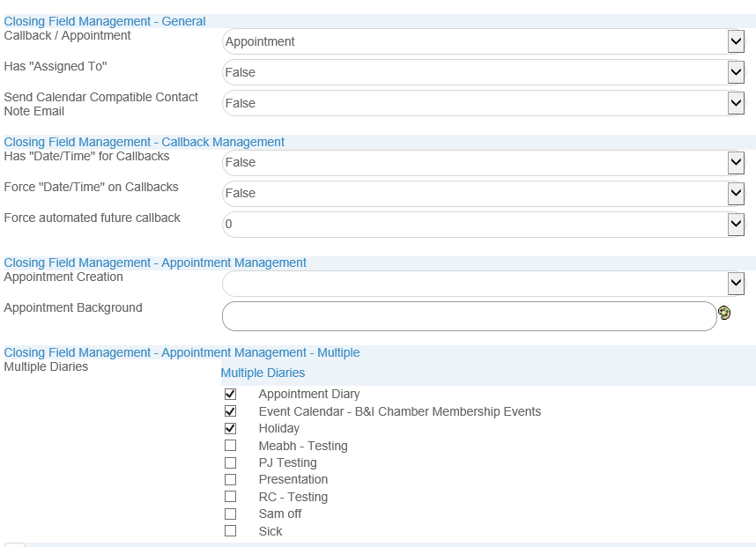Click the Appointment Background input field
The width and height of the screenshot is (756, 547).
pyautogui.click(x=469, y=316)
